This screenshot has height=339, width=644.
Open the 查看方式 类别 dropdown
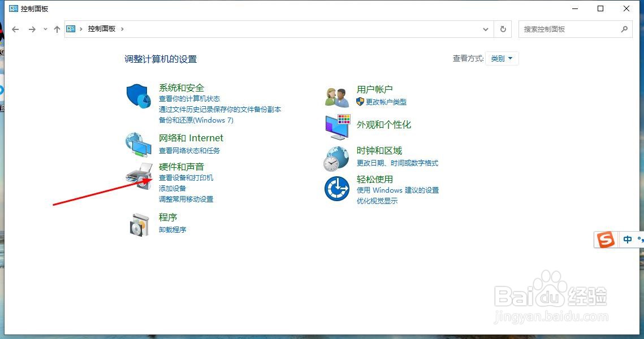coord(502,58)
